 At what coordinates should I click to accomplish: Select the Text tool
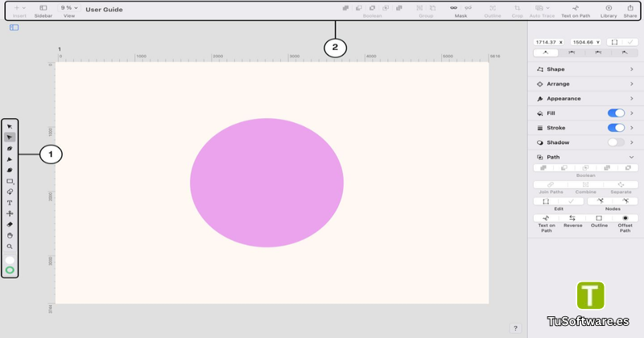coord(10,203)
